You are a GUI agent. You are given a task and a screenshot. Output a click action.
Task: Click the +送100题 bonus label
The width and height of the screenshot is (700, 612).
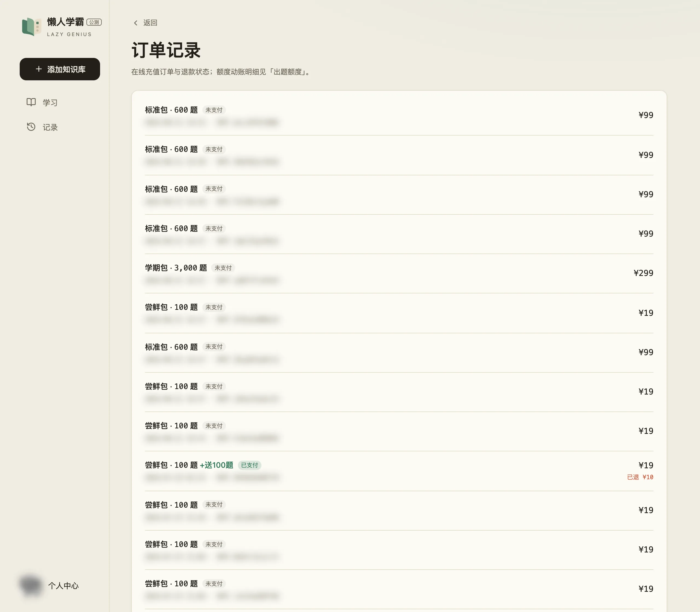point(216,465)
